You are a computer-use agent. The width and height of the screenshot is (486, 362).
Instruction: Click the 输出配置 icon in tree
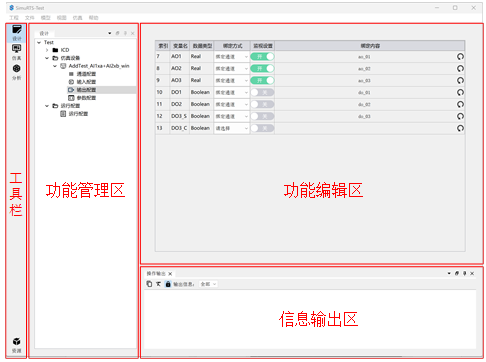[71, 90]
